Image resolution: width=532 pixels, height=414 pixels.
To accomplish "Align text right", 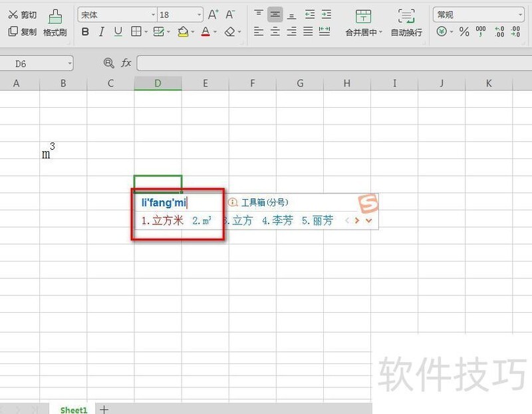I will point(291,31).
